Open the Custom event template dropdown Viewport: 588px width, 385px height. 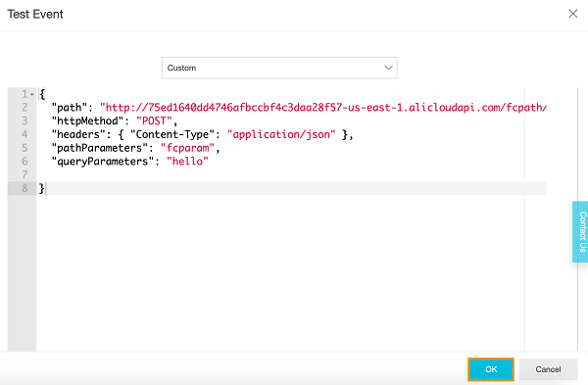tap(279, 68)
